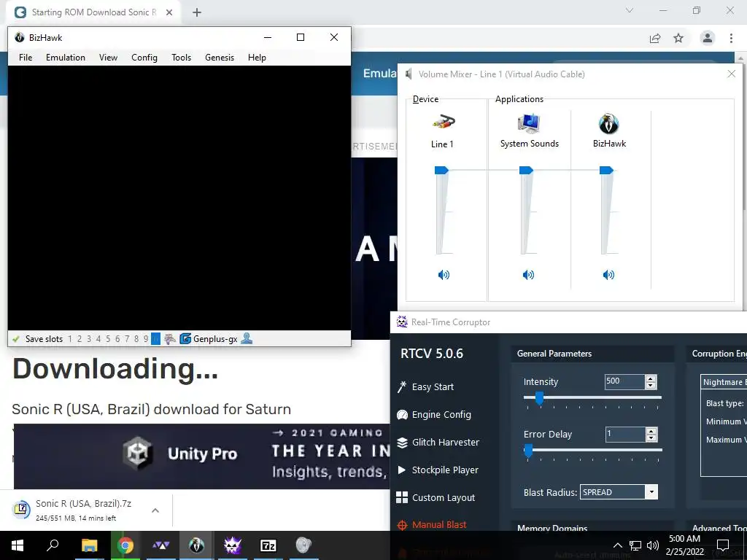Open the View menu in BizHawk
Image resolution: width=747 pixels, height=560 pixels.
pos(108,58)
